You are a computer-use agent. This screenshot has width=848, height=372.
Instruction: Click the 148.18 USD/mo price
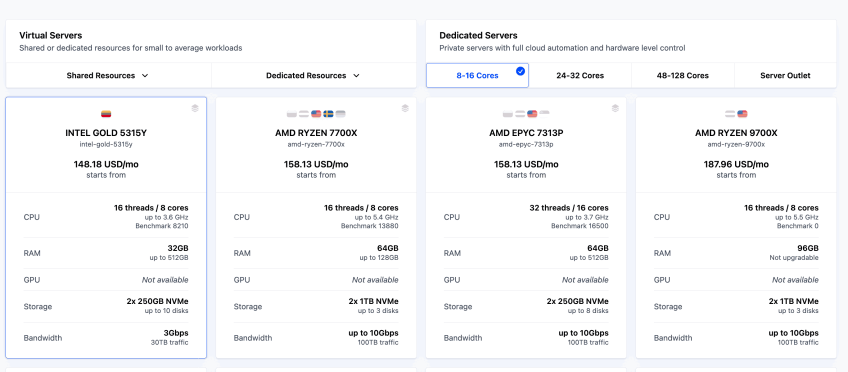pyautogui.click(x=106, y=164)
